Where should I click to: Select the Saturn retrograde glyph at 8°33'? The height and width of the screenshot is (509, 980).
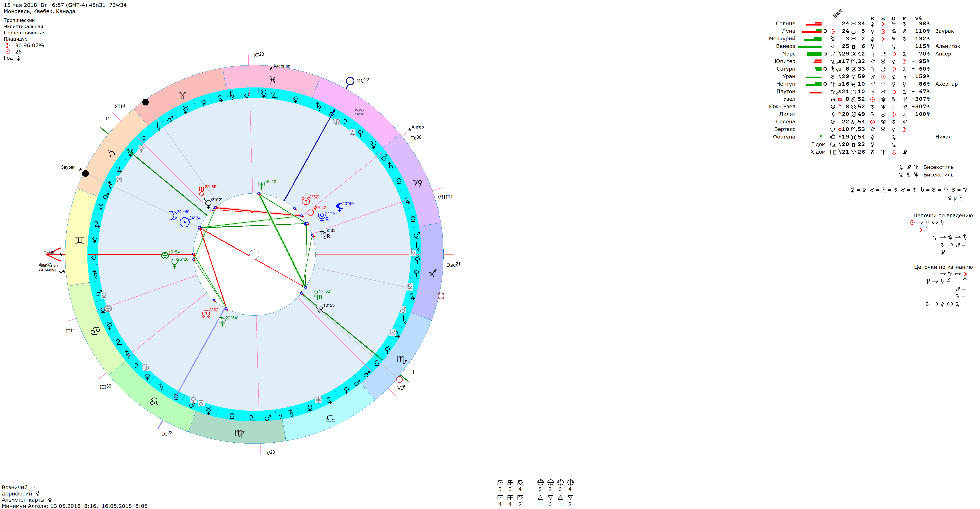tap(324, 234)
